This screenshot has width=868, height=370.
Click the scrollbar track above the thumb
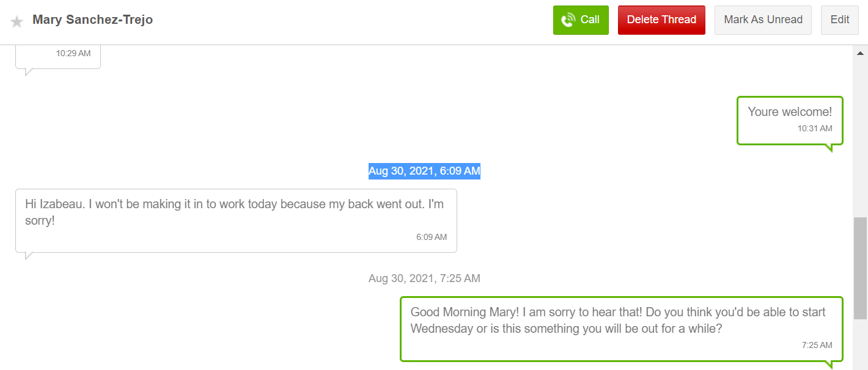click(x=860, y=134)
